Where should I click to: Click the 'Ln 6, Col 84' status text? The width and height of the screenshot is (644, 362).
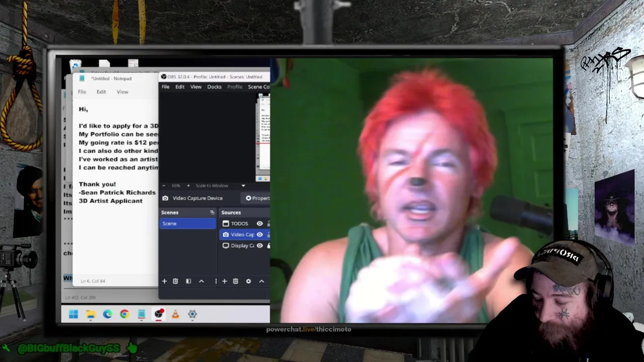pyautogui.click(x=93, y=281)
